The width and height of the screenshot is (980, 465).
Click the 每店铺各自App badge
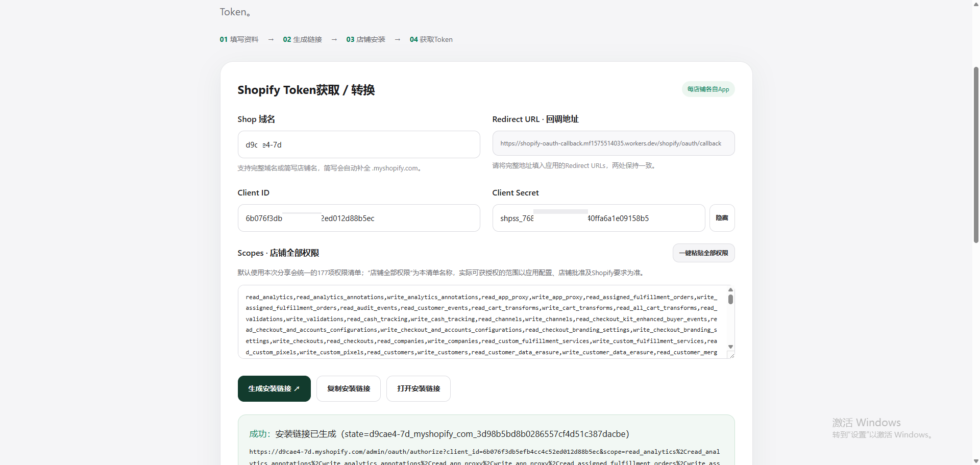point(708,89)
